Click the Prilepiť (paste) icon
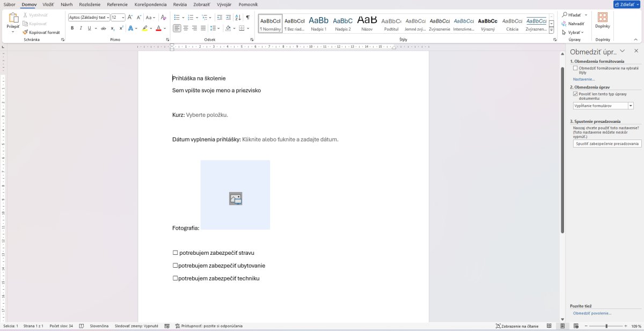The width and height of the screenshot is (644, 331). [13, 18]
